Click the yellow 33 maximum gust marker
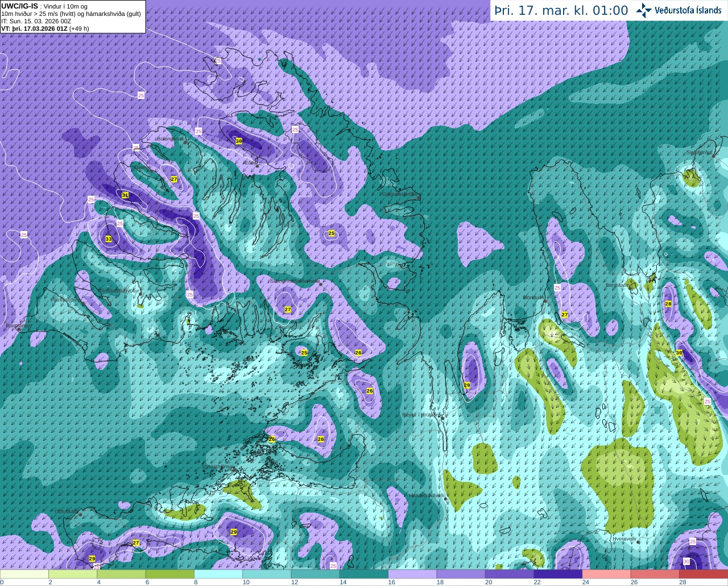The height and width of the screenshot is (586, 728). point(109,239)
